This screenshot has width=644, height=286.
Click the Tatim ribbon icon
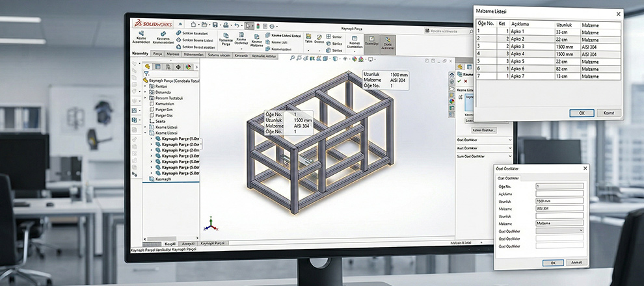(x=308, y=38)
